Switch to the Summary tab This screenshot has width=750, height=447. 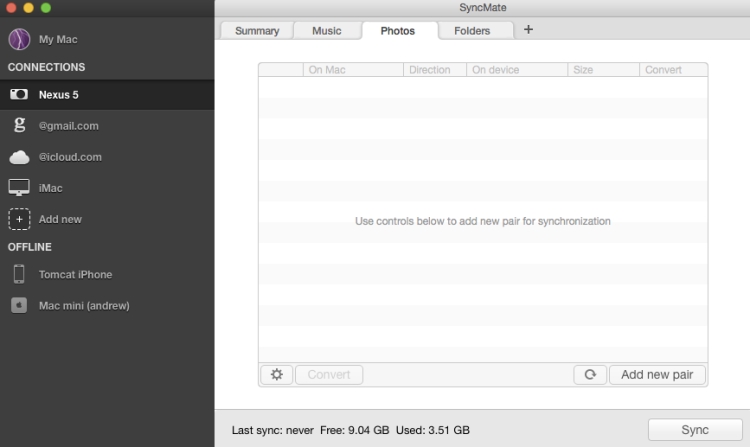pyautogui.click(x=257, y=31)
